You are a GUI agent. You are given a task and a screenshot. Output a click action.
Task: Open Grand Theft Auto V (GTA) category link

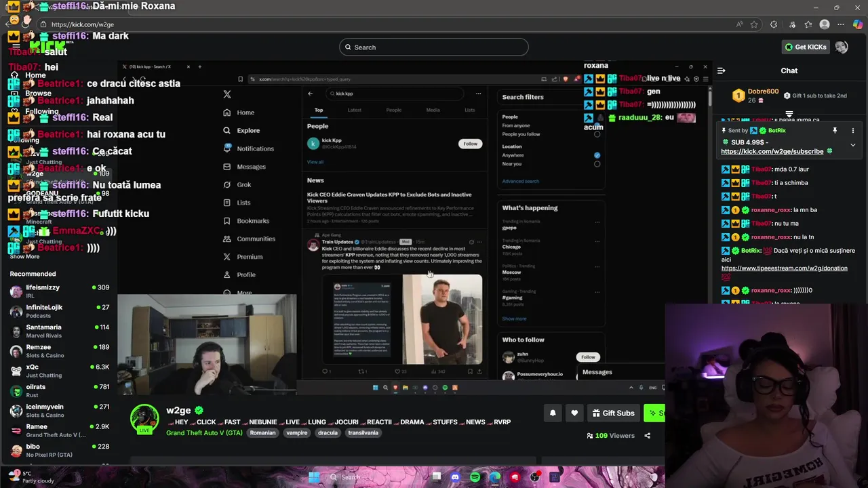204,433
